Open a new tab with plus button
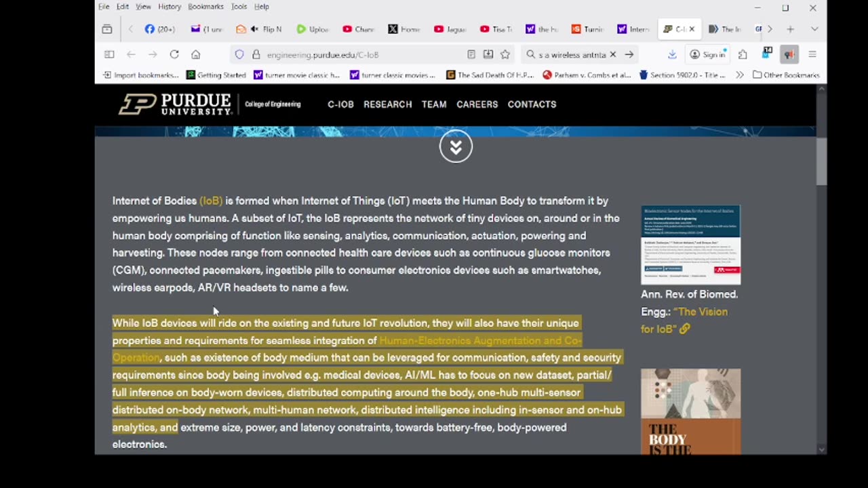This screenshot has height=488, width=868. [x=790, y=29]
